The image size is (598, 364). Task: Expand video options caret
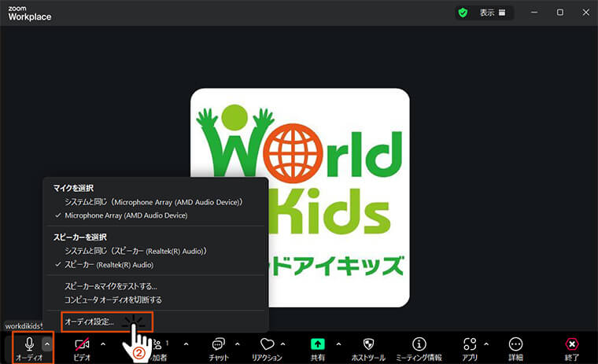pos(102,344)
